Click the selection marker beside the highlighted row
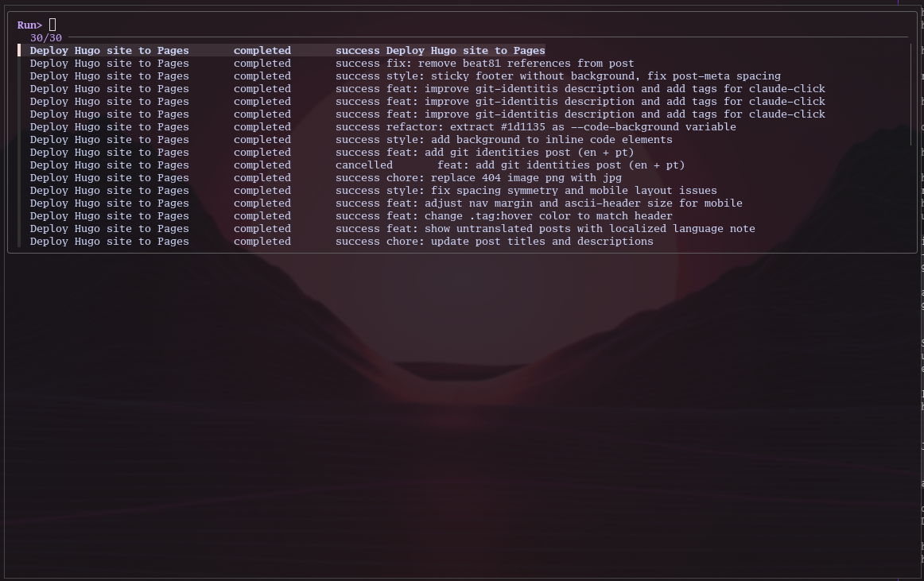The width and height of the screenshot is (924, 581). pyautogui.click(x=21, y=50)
